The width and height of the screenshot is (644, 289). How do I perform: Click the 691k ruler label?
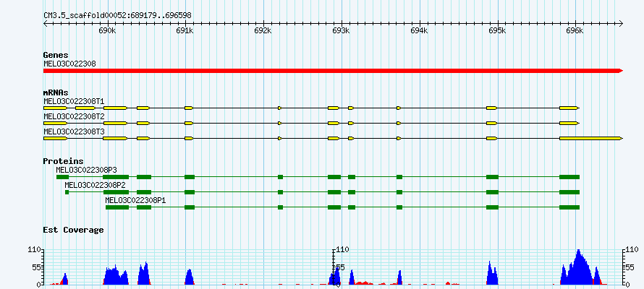(x=185, y=31)
